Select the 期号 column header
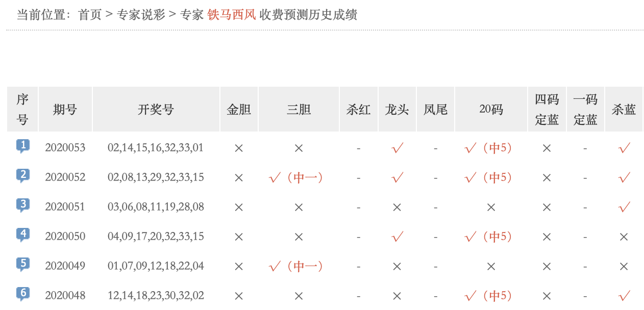 (x=65, y=109)
